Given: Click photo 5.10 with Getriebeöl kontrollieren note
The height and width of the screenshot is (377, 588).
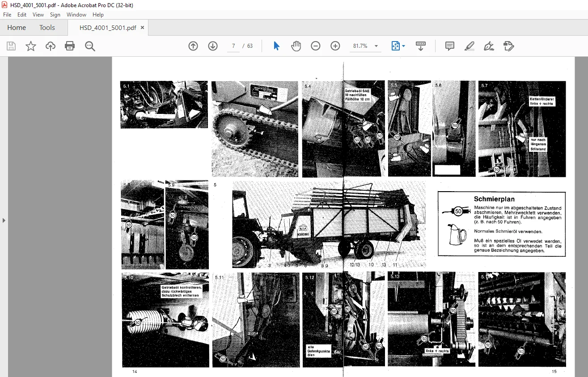Looking at the screenshot, I should pos(165,319).
